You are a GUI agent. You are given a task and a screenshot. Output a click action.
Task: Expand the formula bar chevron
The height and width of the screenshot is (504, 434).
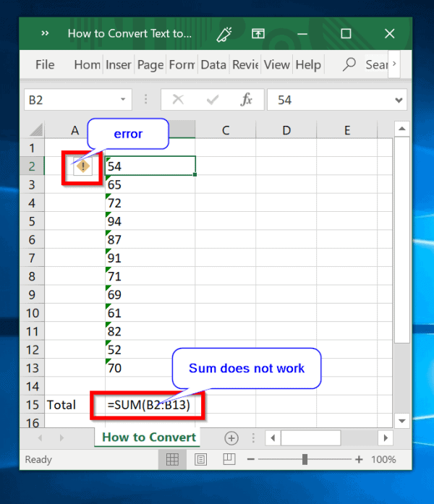(x=399, y=101)
